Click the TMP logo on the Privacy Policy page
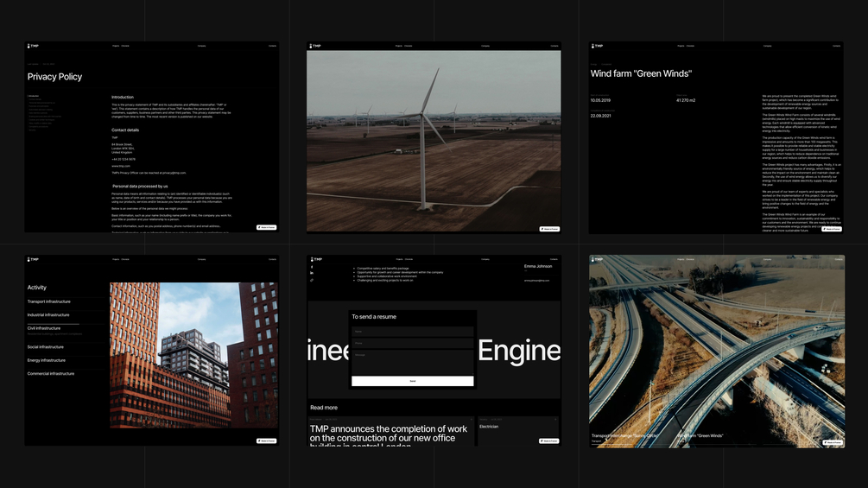The height and width of the screenshot is (488, 868). (x=33, y=46)
